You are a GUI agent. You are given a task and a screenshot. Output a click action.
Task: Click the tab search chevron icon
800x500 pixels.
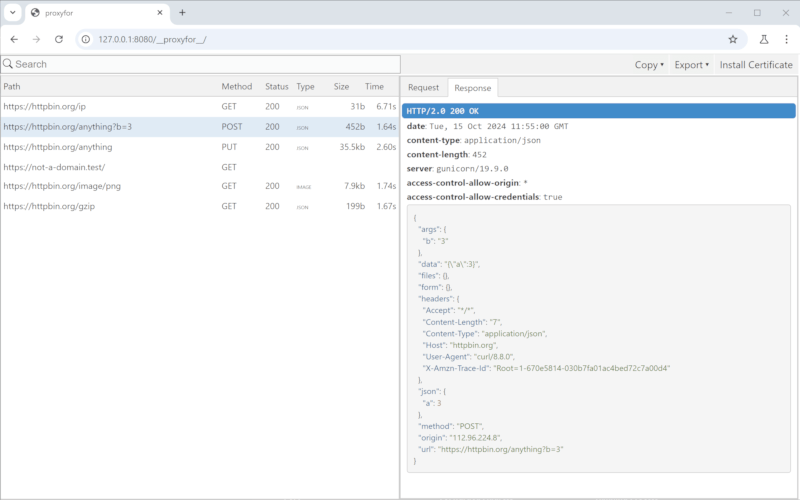[x=11, y=13]
